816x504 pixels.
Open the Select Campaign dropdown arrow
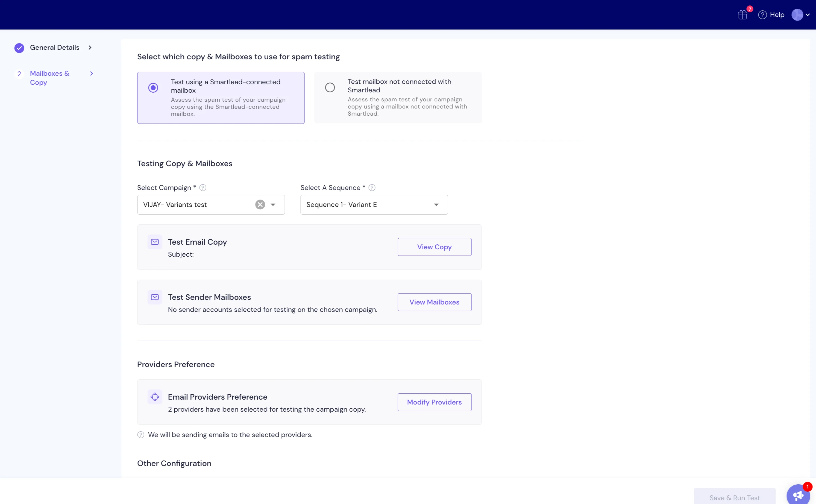273,205
